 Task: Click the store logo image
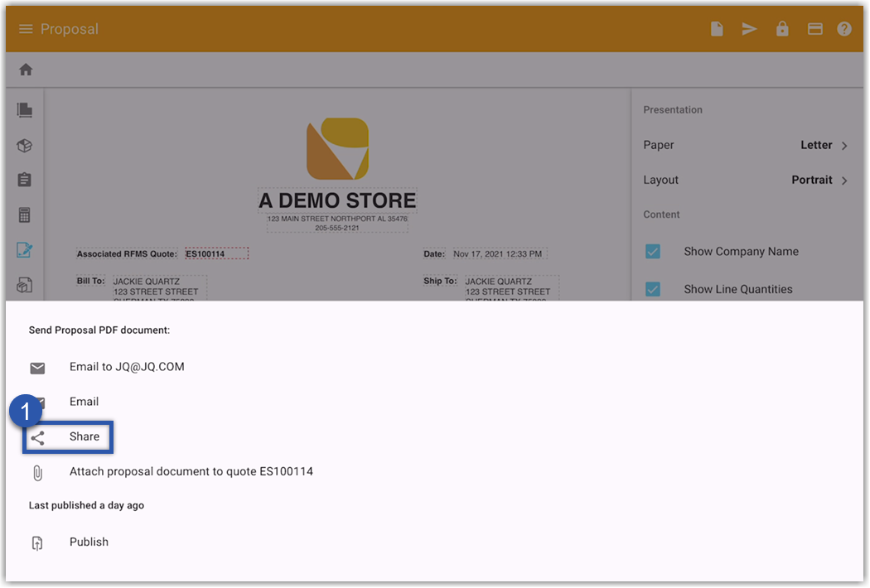pos(337,149)
